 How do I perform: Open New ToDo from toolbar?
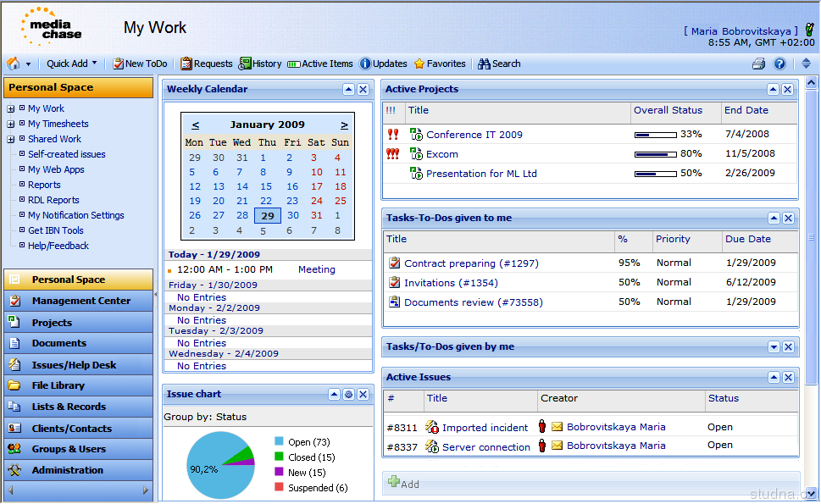(x=141, y=64)
